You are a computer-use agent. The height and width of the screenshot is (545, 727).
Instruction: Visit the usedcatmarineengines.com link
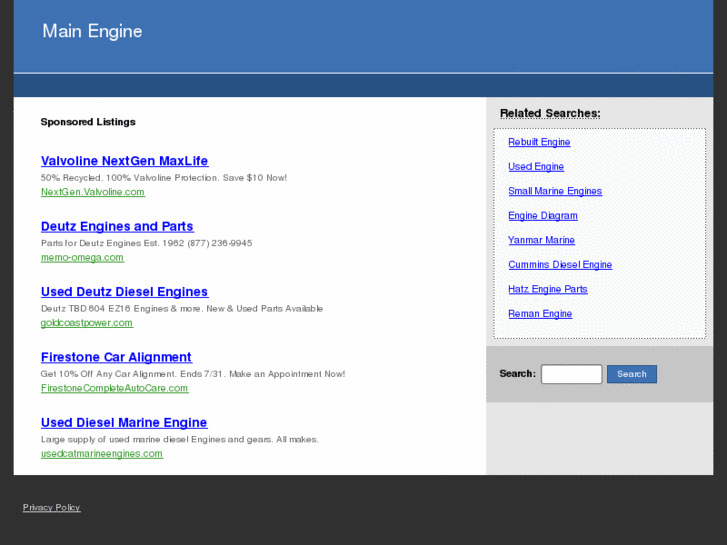102,454
